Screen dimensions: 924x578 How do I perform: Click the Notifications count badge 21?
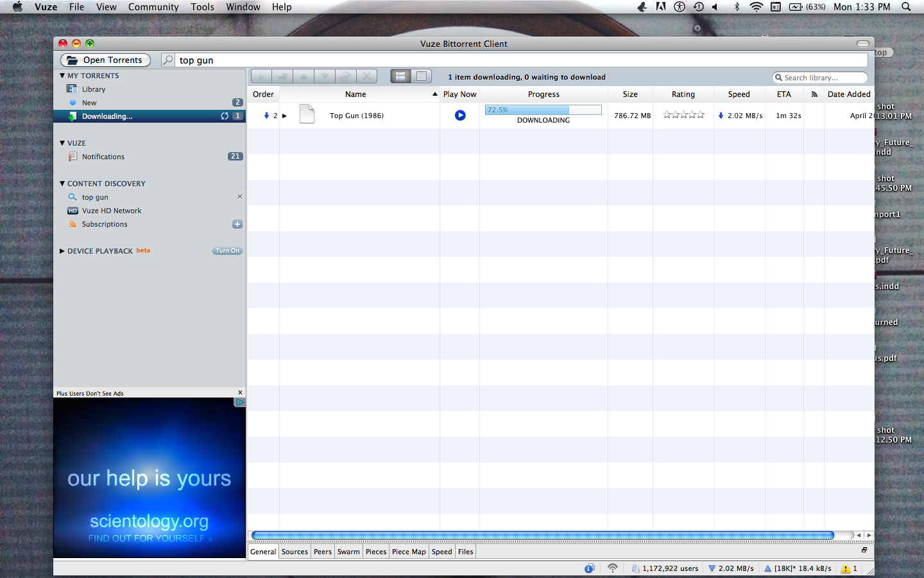tap(235, 156)
